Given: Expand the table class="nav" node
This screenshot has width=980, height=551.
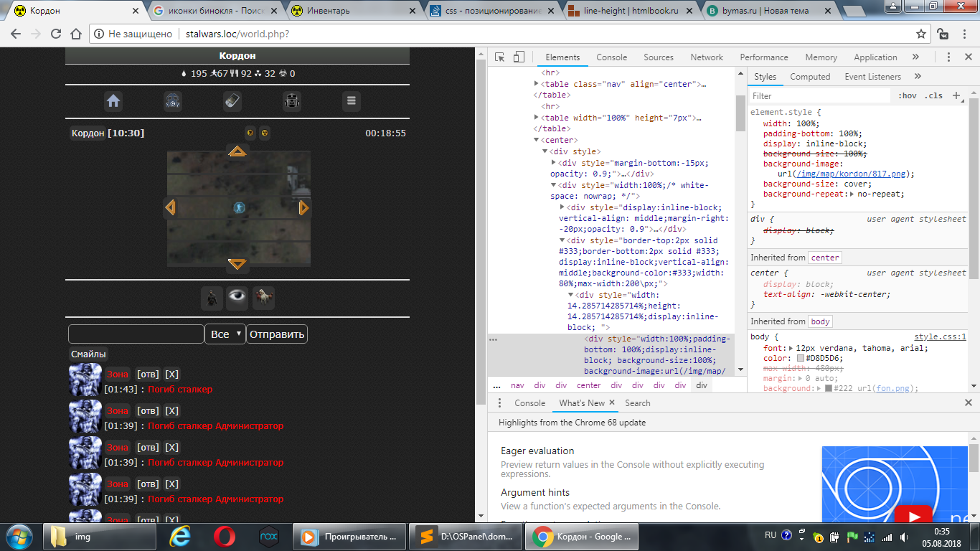Looking at the screenshot, I should (x=537, y=84).
